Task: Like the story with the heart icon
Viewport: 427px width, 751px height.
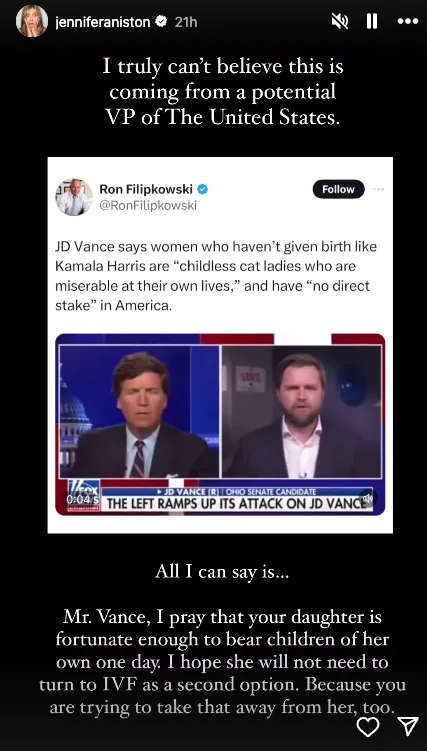Action: [368, 728]
